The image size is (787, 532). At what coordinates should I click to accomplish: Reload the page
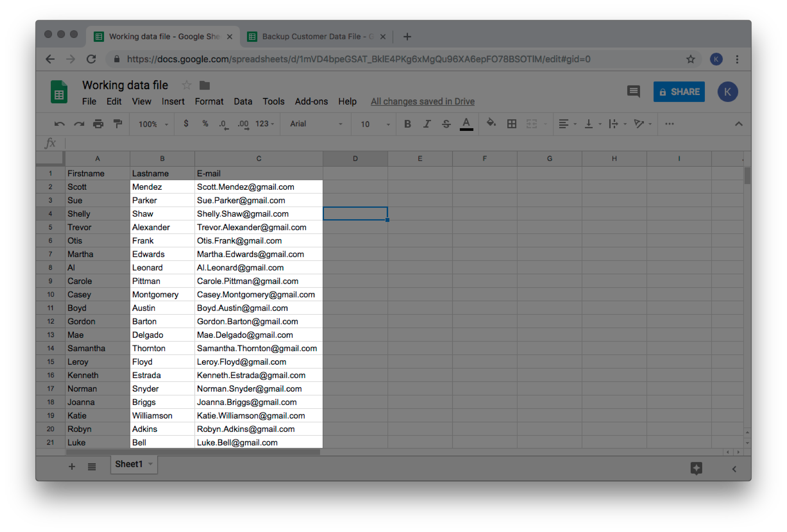click(x=91, y=59)
